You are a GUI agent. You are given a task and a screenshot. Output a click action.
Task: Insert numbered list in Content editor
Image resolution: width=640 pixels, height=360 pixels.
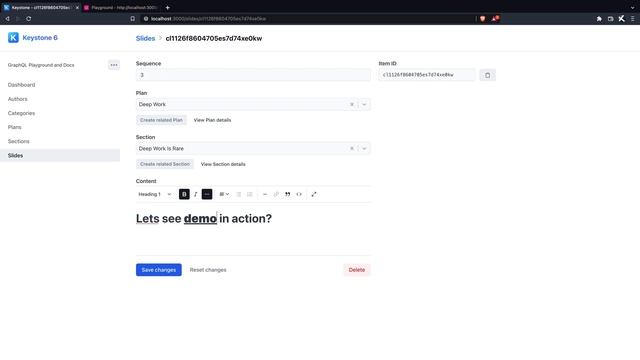(x=250, y=194)
